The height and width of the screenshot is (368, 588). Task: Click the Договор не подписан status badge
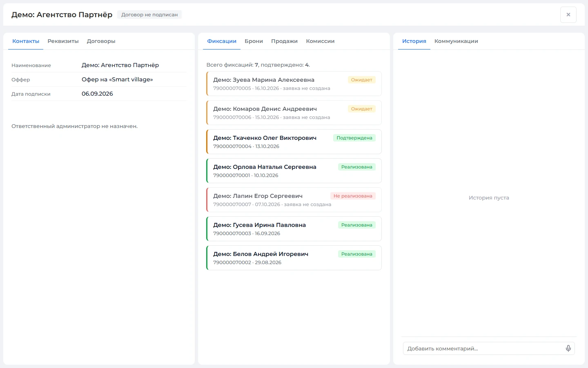click(x=149, y=15)
